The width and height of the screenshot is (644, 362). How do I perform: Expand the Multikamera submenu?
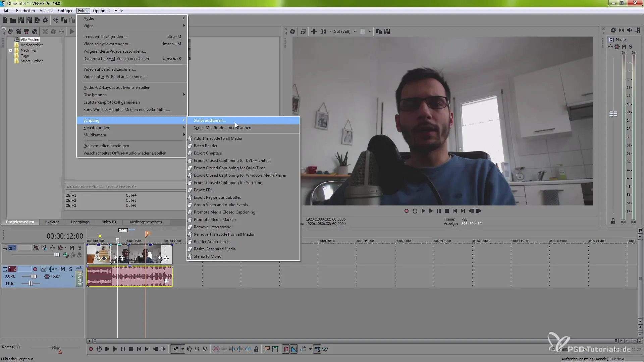(x=131, y=135)
